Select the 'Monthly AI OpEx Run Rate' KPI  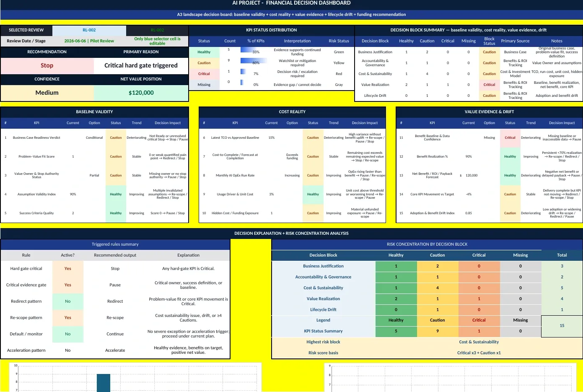[x=235, y=175]
